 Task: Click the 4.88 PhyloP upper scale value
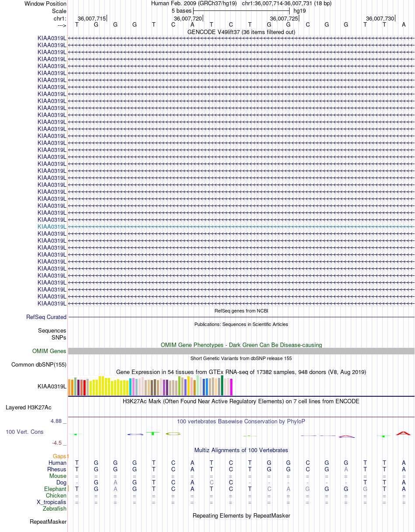59,421
